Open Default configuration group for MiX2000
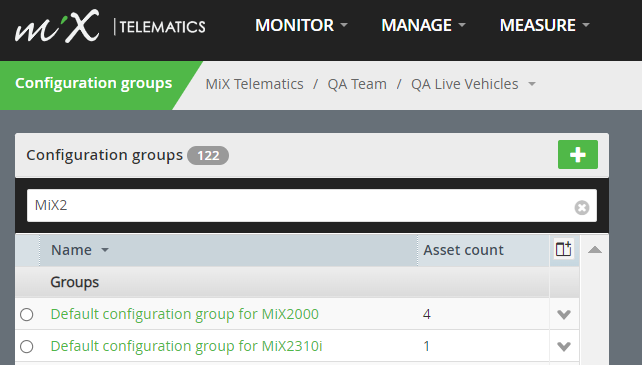 pyautogui.click(x=184, y=314)
